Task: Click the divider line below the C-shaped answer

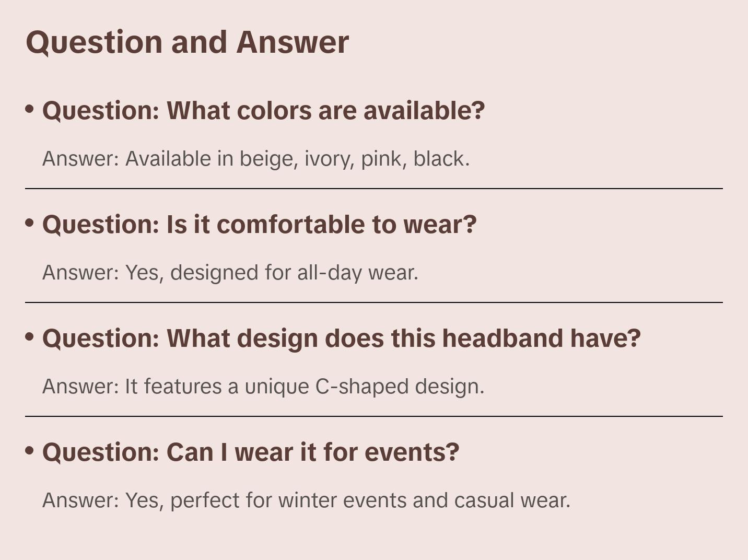Action: tap(374, 416)
